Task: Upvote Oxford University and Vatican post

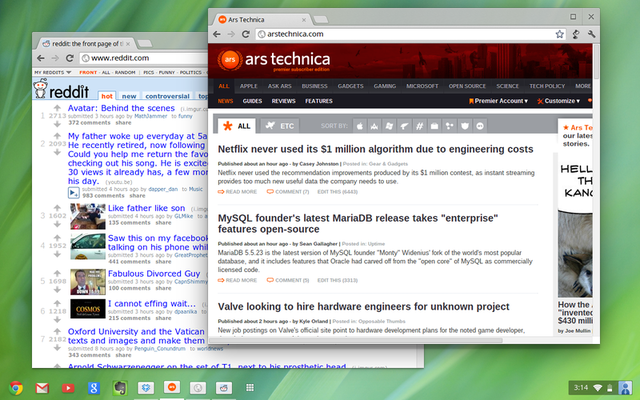Action: [x=57, y=331]
